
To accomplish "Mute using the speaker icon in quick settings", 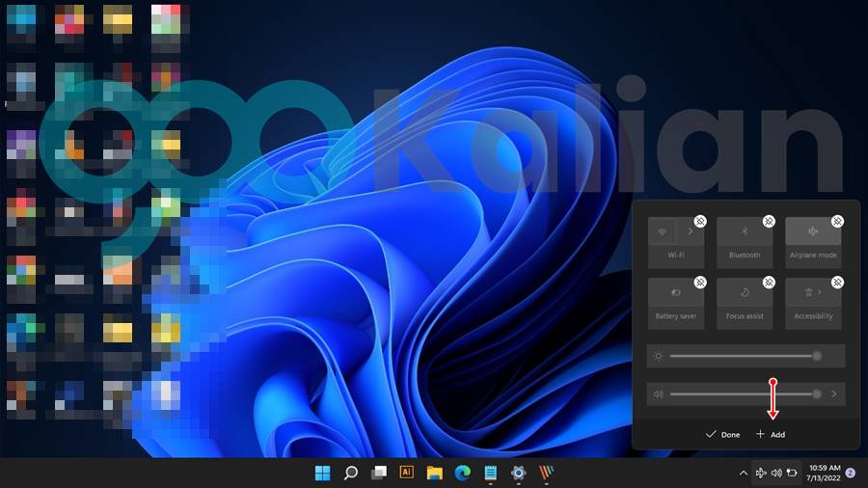I will coord(658,393).
